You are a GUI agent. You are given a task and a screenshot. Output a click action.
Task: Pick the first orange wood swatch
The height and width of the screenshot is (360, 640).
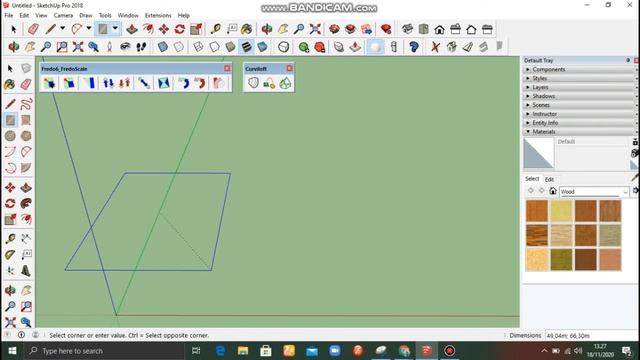coord(537,211)
